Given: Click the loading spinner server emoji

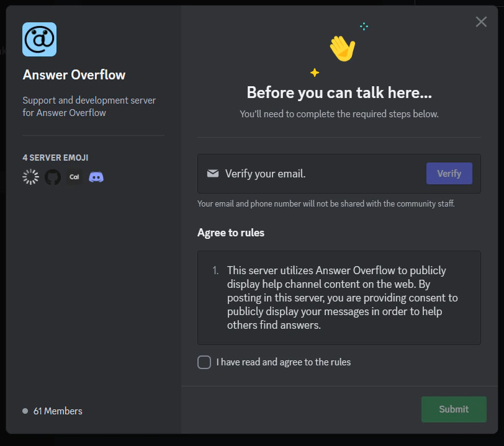Looking at the screenshot, I should [30, 177].
